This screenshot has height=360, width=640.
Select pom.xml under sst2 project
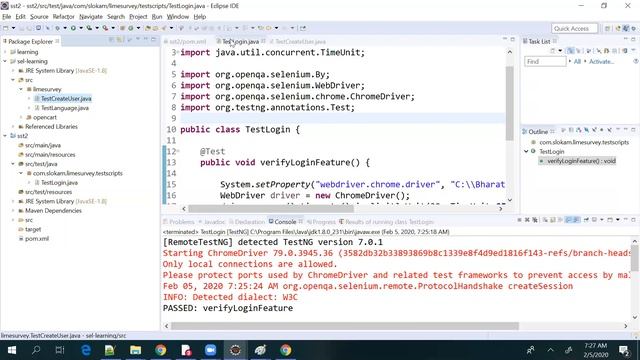click(x=37, y=239)
